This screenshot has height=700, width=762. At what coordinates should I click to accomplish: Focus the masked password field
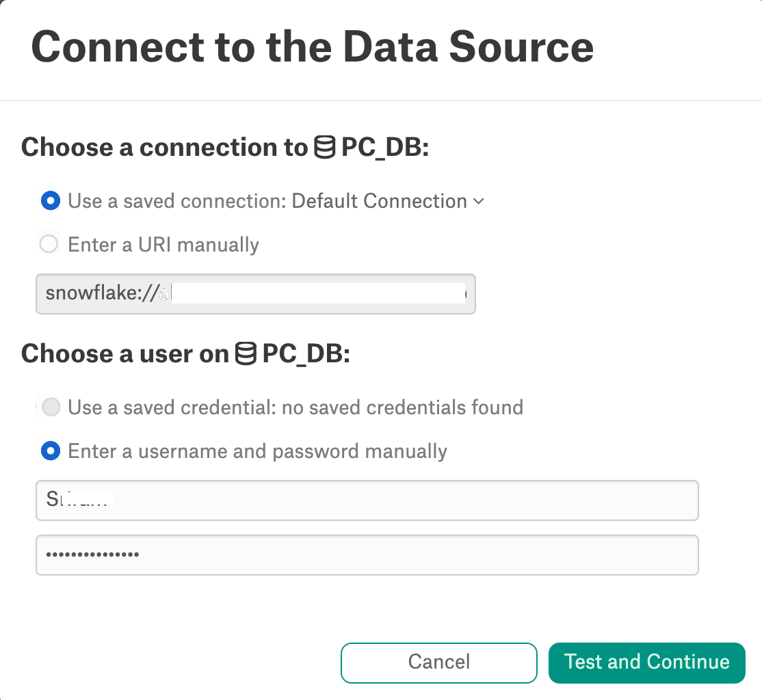tap(367, 555)
